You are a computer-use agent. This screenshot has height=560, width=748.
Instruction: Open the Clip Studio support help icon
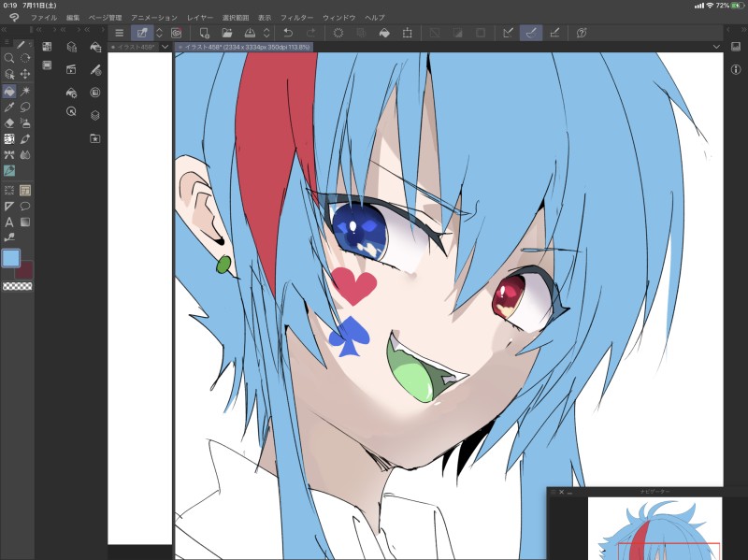pyautogui.click(x=582, y=33)
